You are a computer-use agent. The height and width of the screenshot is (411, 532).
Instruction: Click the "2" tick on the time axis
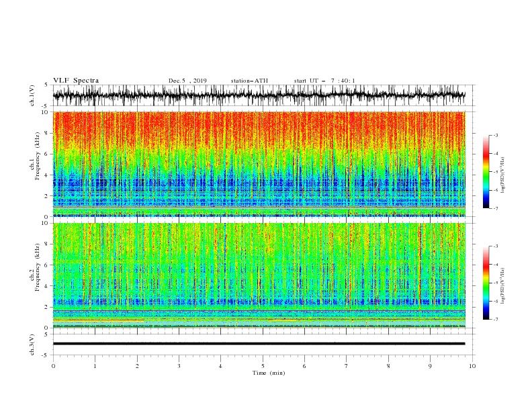(137, 366)
